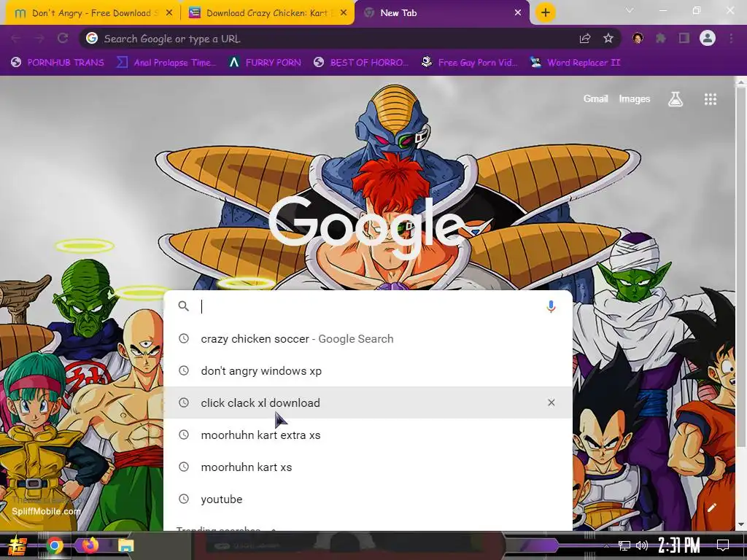The image size is (747, 560).
Task: Open Google Chrome from the taskbar
Action: [55, 545]
